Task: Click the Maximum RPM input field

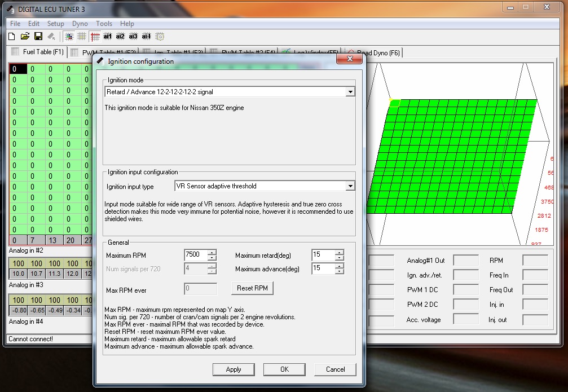Action: 195,255
